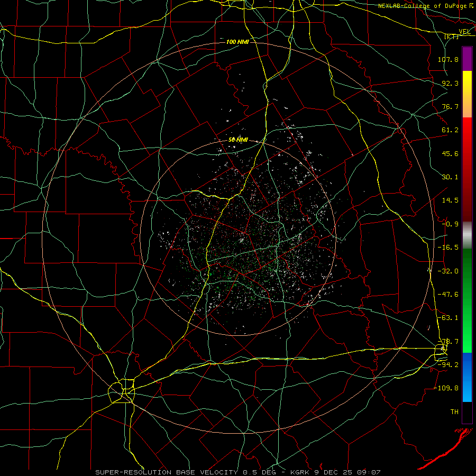476x476 pixels.
Task: Click the -32.0 value on velocity scale
Action: [448, 271]
